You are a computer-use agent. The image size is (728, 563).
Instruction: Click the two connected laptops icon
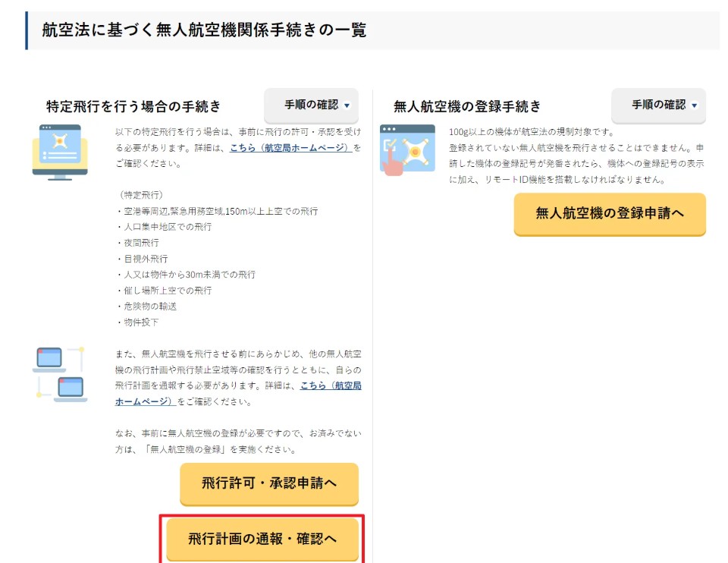(x=60, y=374)
